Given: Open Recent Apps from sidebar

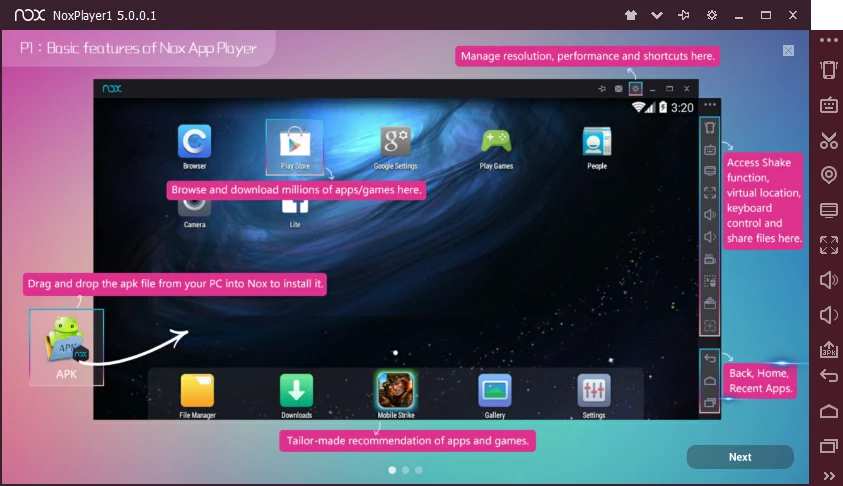Looking at the screenshot, I should (828, 445).
